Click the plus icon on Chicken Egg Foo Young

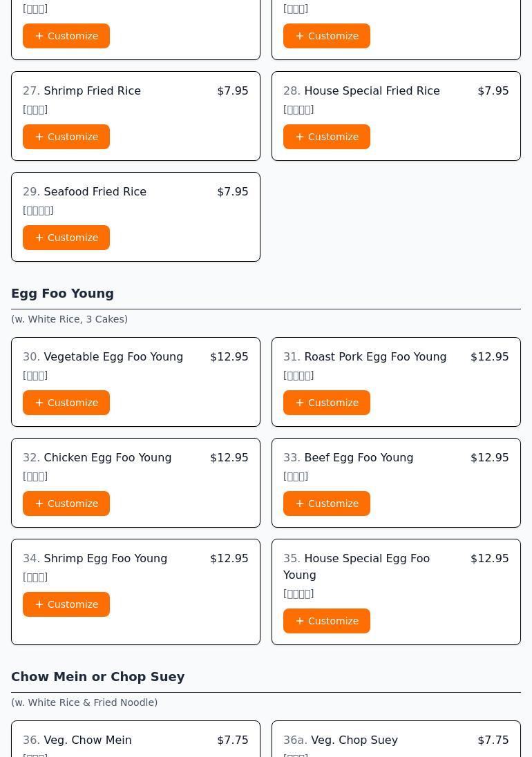click(39, 504)
